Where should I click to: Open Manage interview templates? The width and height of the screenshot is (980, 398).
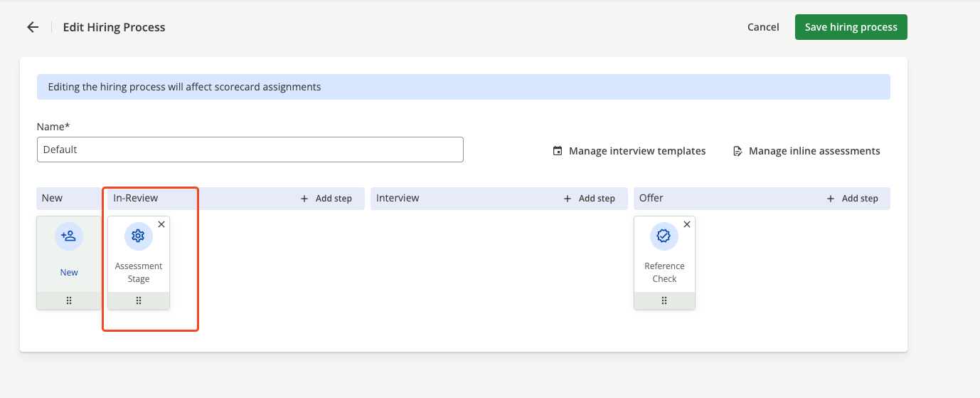click(x=637, y=151)
